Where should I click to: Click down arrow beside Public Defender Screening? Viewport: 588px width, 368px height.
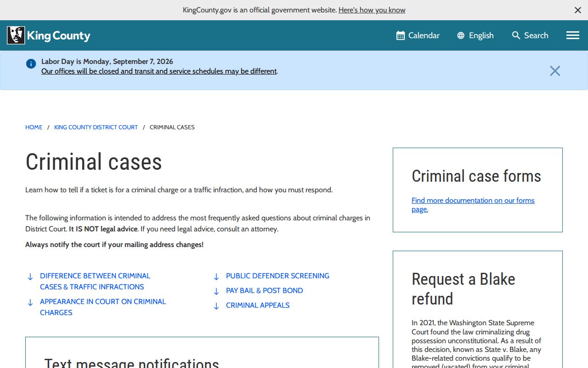pos(216,277)
